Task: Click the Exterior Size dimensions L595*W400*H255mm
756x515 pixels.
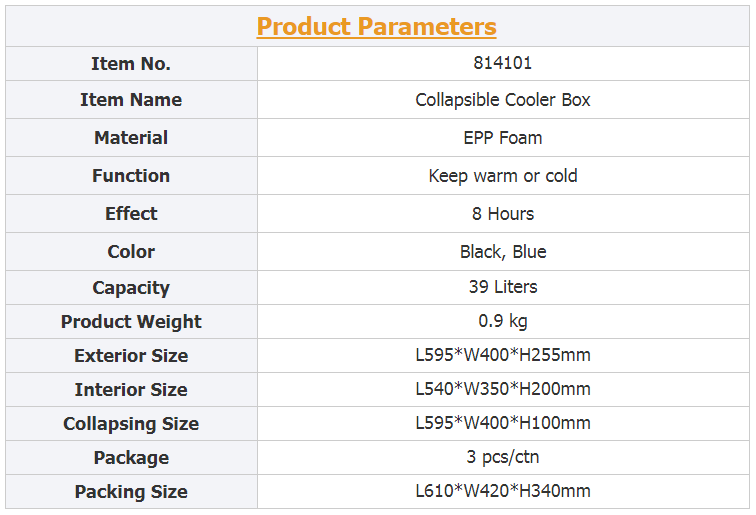Action: tap(502, 355)
